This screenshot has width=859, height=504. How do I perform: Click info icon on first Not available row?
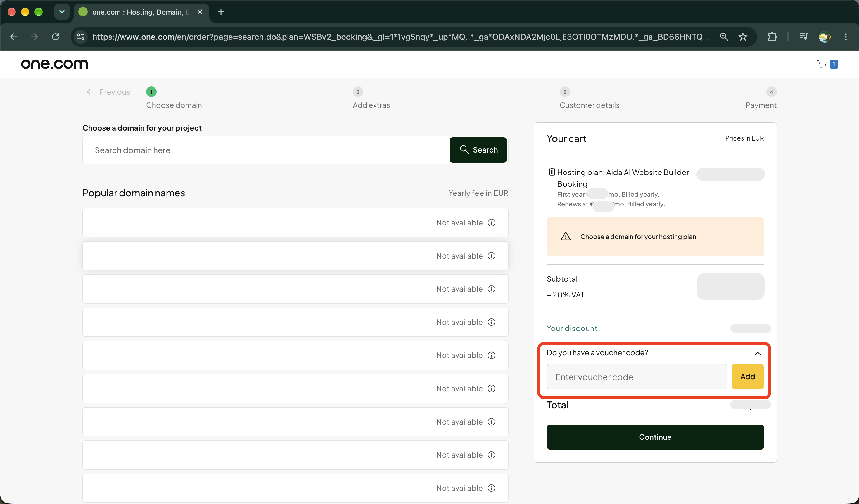pos(491,223)
